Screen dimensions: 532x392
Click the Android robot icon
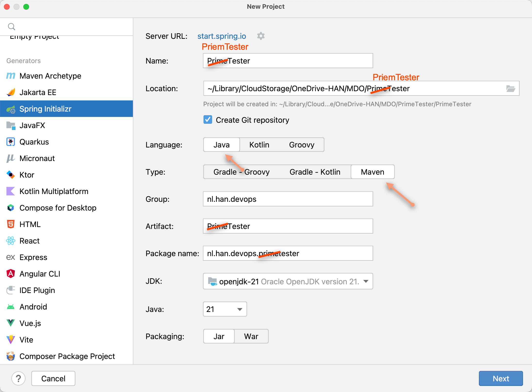pyautogui.click(x=11, y=307)
